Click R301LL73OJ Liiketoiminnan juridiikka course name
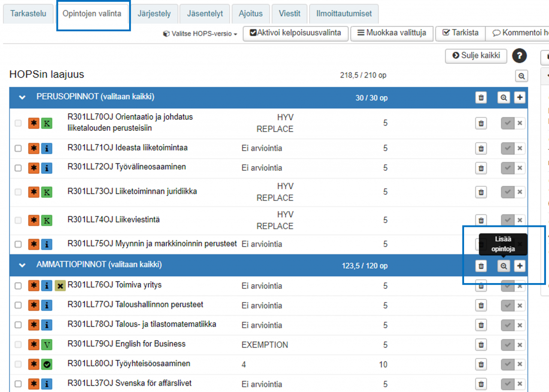The image size is (549, 392). pyautogui.click(x=132, y=192)
